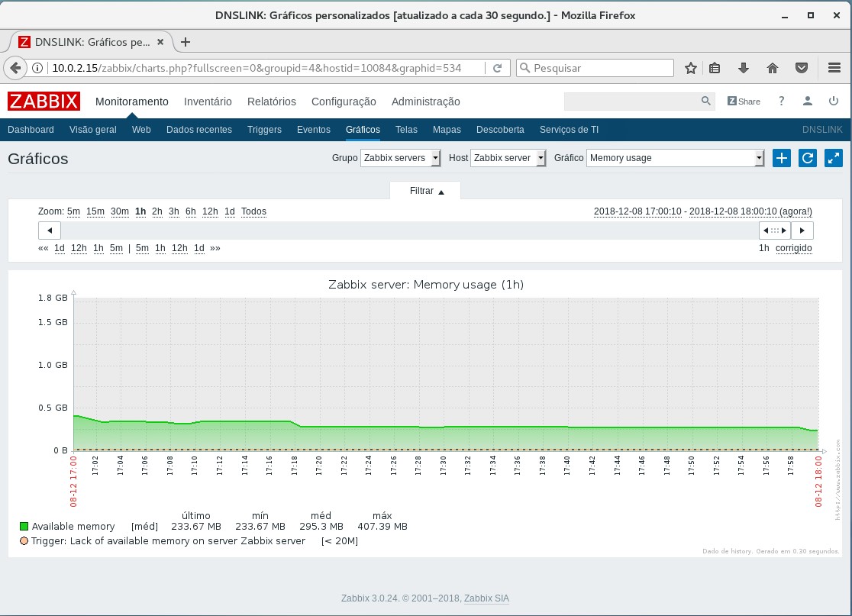This screenshot has width=852, height=616.
Task: Open the Triggers submenu
Action: point(264,129)
